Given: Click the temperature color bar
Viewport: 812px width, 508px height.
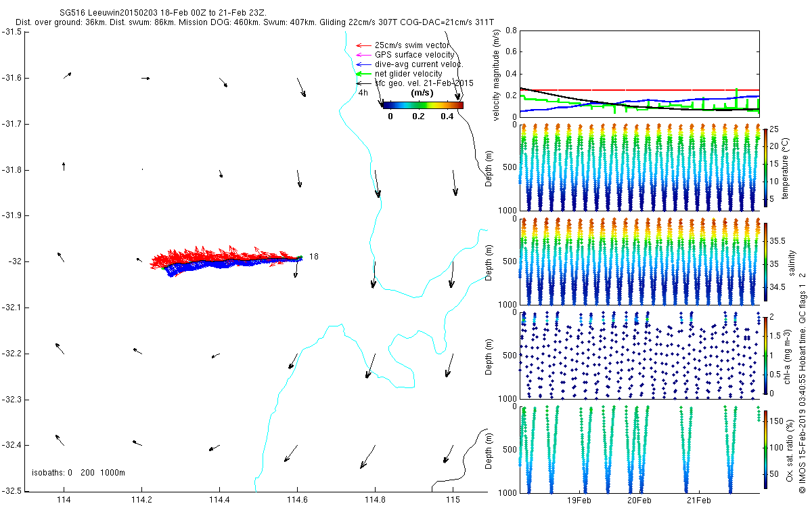Looking at the screenshot, I should (x=765, y=168).
